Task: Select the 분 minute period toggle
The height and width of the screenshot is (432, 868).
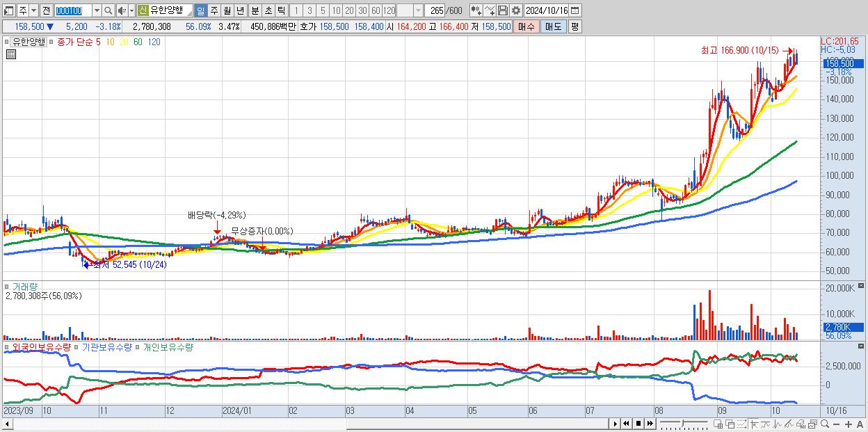Action: pyautogui.click(x=255, y=10)
